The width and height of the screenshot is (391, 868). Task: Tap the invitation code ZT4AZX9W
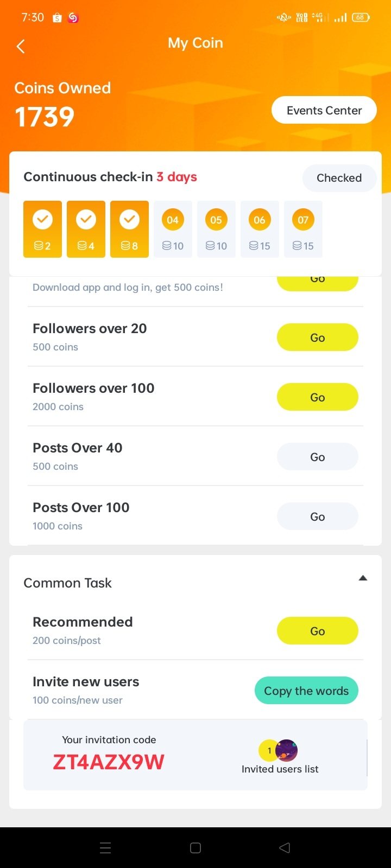(109, 762)
